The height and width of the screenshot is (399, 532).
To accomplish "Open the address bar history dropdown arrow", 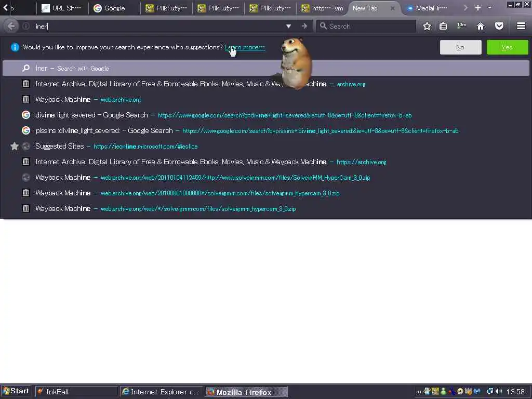I will pyautogui.click(x=288, y=26).
